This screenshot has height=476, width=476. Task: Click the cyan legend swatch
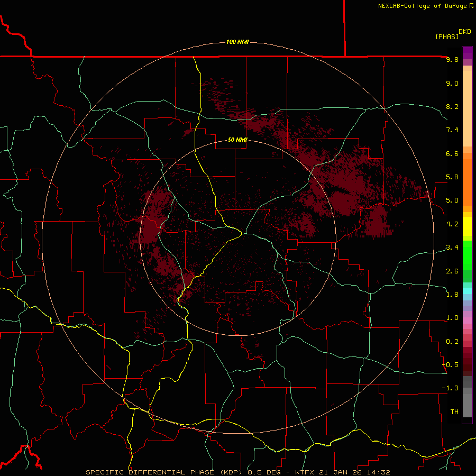(467, 291)
